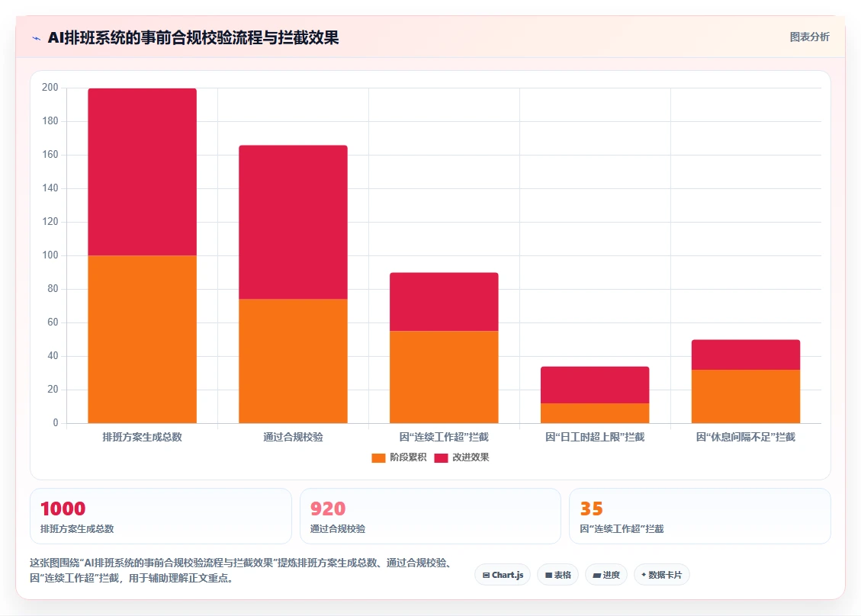Viewport: 861px width, 616px height.
Task: Click red segment of 因“休息间隔不足”拦截 bar
Action: 746,355
